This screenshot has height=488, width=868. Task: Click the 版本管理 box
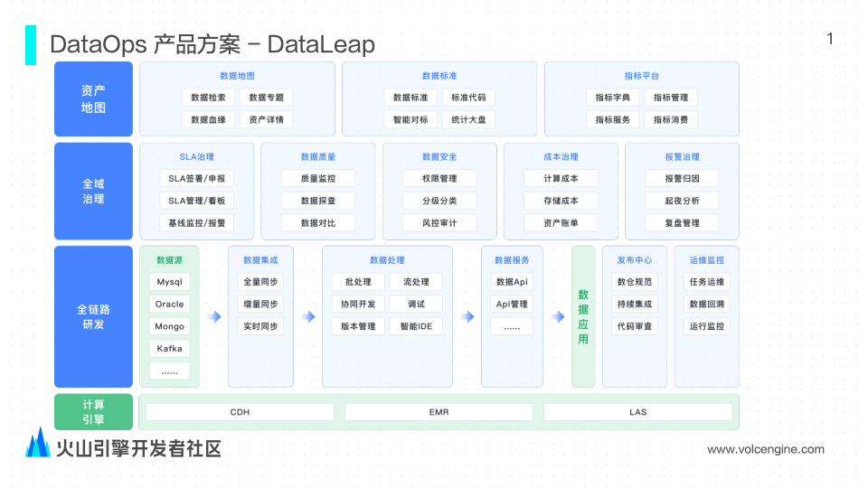pyautogui.click(x=358, y=326)
